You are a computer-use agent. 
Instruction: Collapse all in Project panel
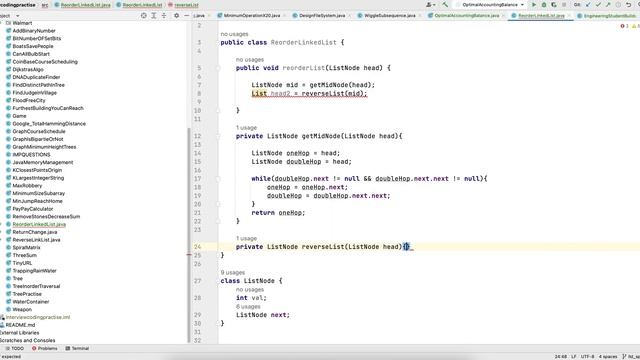point(164,16)
